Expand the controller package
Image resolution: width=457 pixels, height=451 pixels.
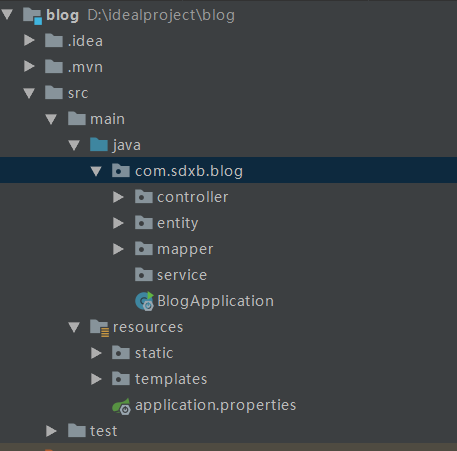[118, 197]
